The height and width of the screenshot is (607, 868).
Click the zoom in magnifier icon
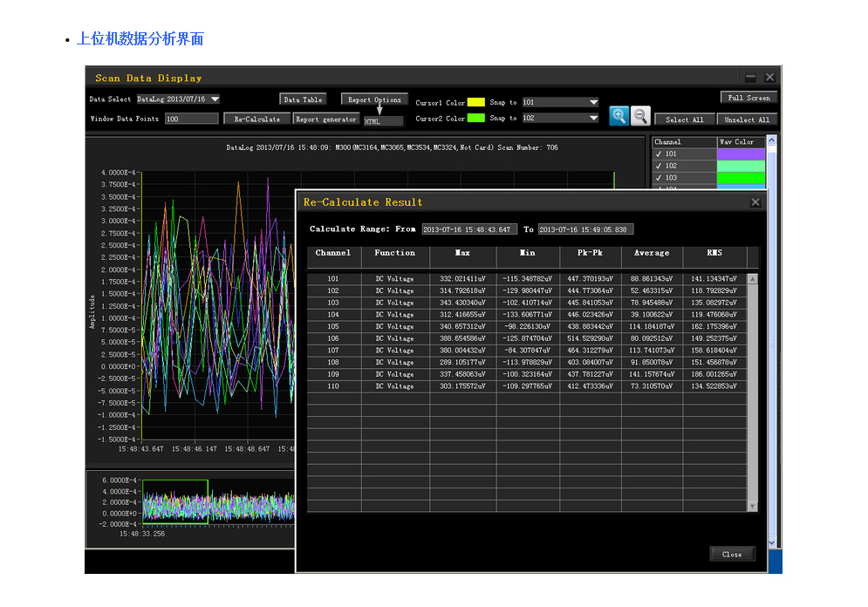click(x=619, y=116)
